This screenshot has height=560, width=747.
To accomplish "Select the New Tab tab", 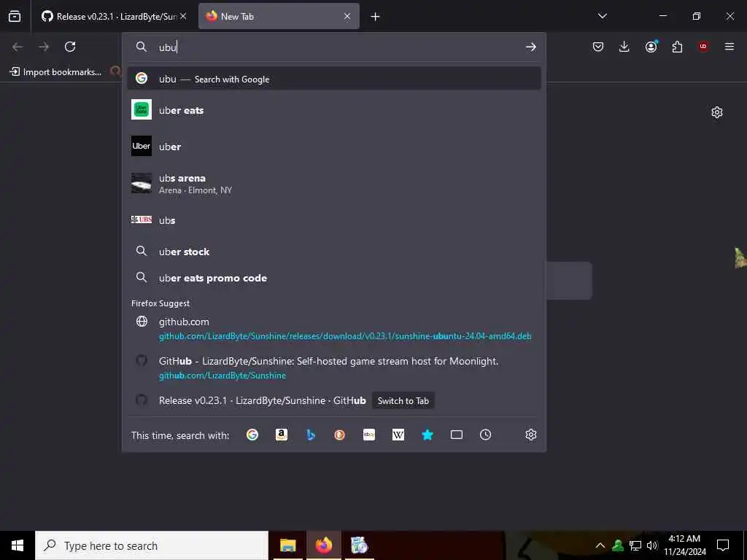I will pyautogui.click(x=279, y=16).
